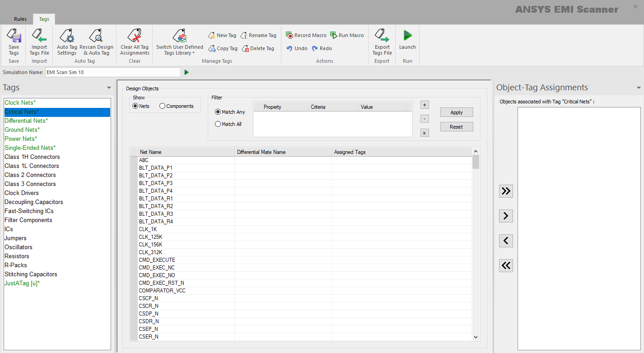Click the Record Macro icon
644x353 pixels.
tap(289, 35)
